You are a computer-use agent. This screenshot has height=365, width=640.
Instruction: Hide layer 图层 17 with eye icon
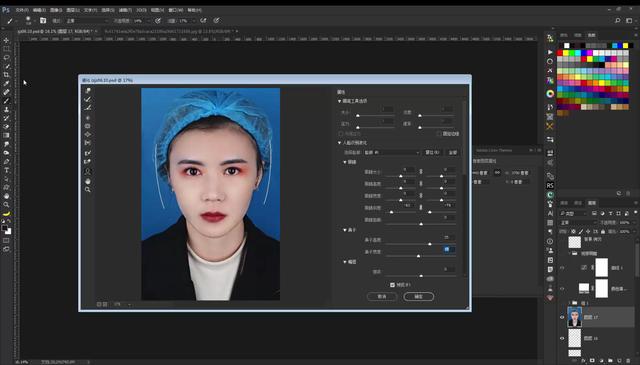coord(562,317)
